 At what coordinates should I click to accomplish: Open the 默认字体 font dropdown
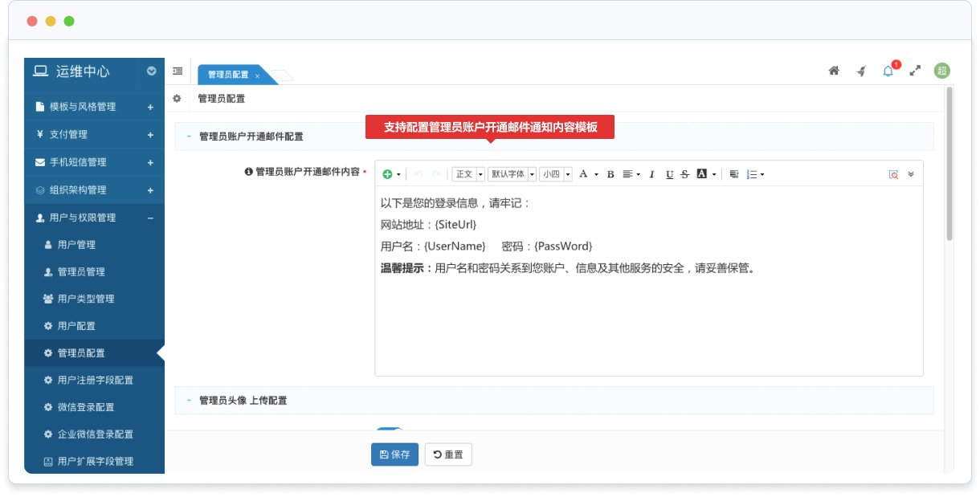point(512,174)
